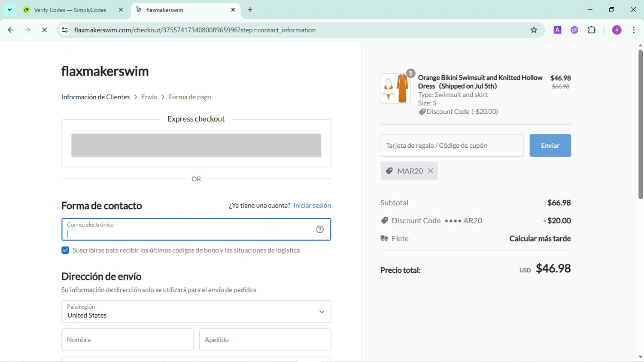644x362 pixels.
Task: Go to Forma de pago breadcrumb step
Action: 190,97
